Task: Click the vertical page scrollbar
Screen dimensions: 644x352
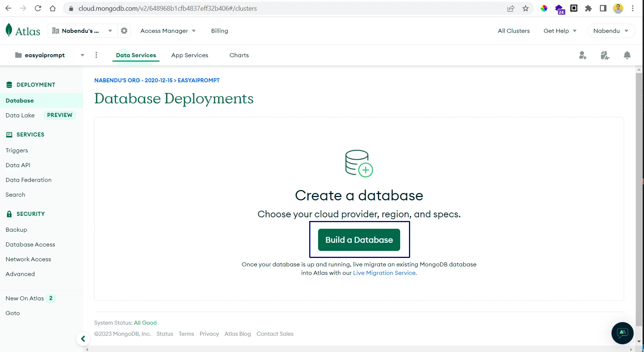Action: coord(639,199)
